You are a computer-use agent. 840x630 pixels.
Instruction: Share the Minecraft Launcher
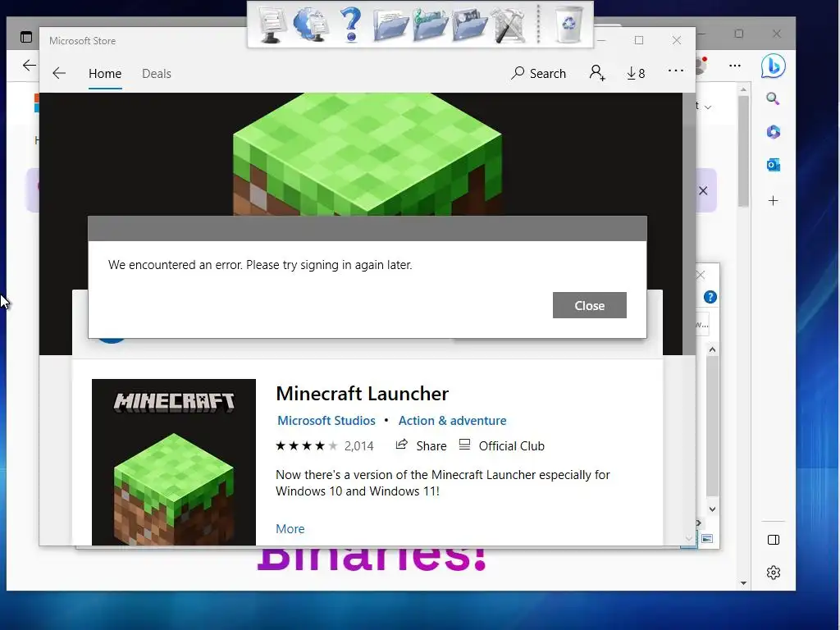421,445
